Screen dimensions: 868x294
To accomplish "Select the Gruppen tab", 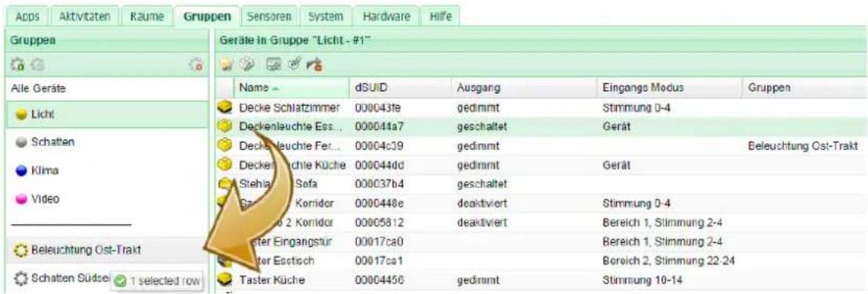I will coord(207,16).
